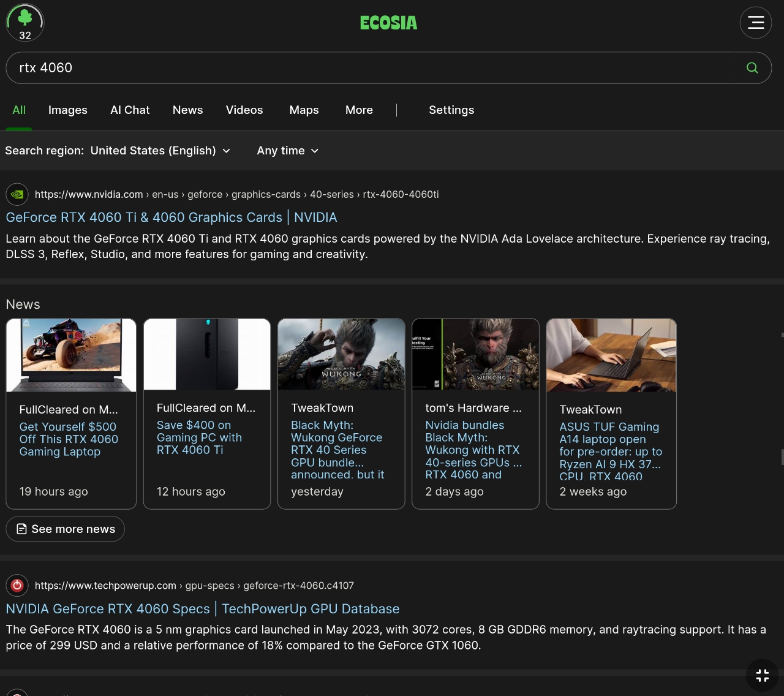Open Settings
Viewport: 784px width, 696px height.
[451, 110]
